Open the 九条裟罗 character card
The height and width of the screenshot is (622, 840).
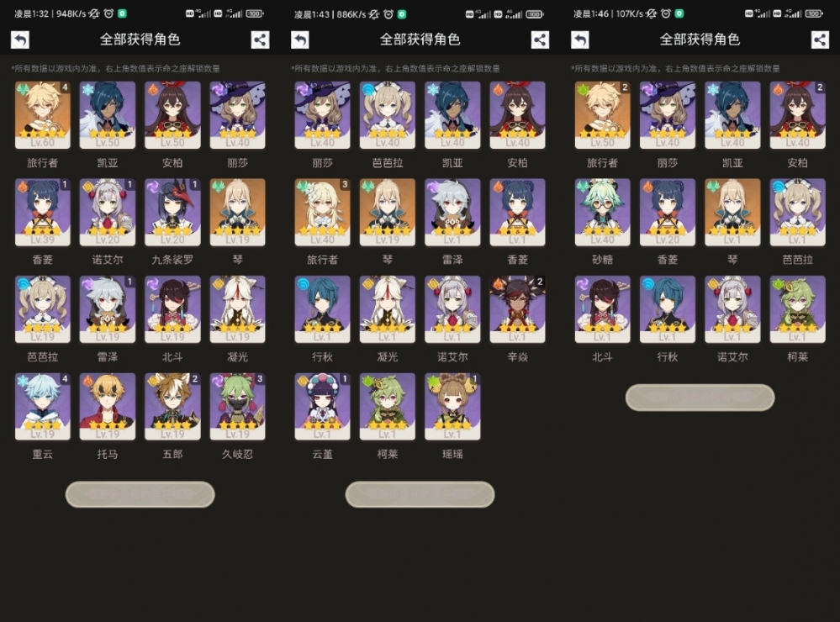point(172,212)
